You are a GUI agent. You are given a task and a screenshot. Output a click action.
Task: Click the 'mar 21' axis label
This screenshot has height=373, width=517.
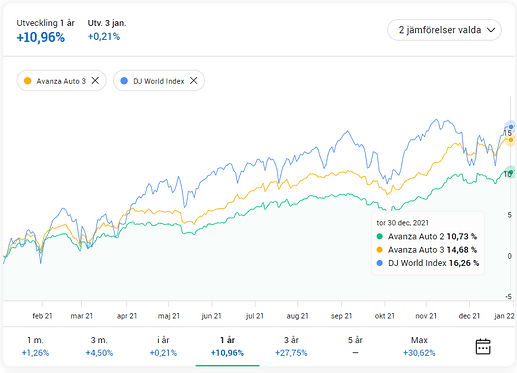pyautogui.click(x=82, y=316)
